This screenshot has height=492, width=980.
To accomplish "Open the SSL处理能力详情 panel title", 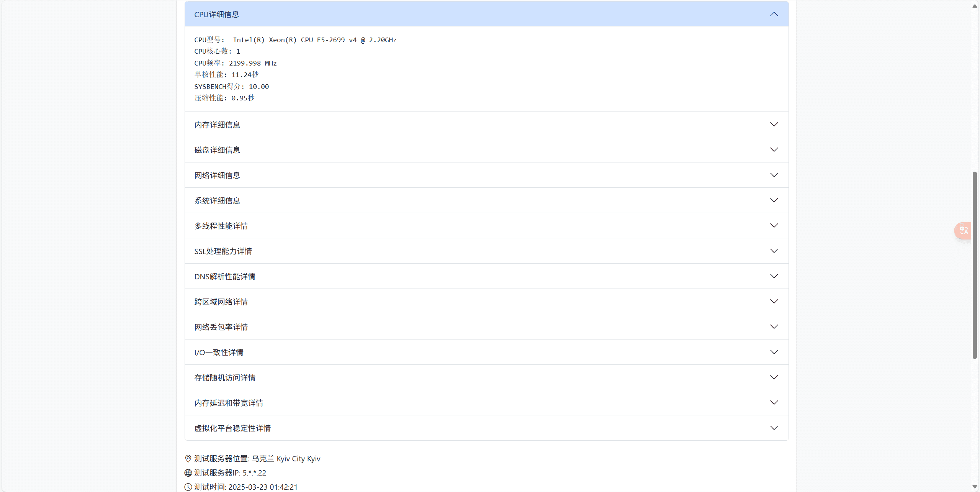I will click(223, 251).
